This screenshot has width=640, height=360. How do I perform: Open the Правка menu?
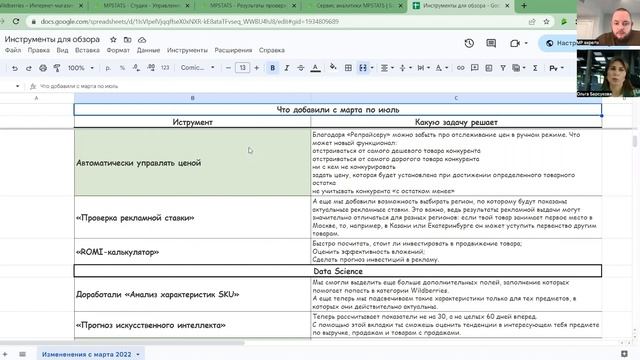point(38,50)
